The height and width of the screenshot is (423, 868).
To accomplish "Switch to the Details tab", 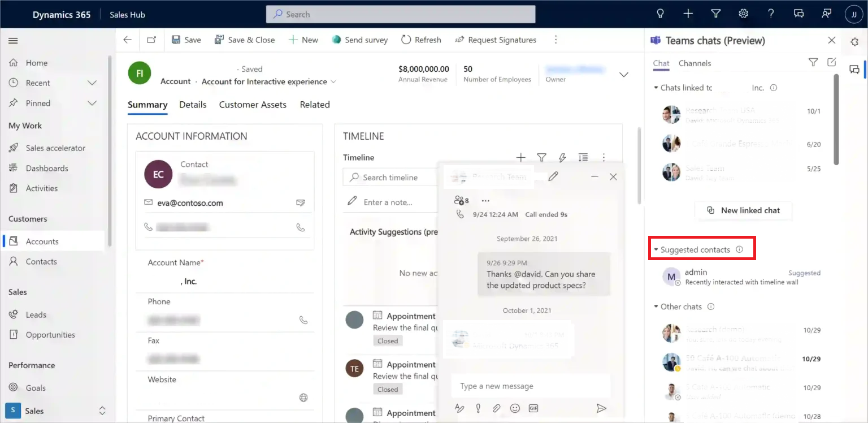I will (193, 105).
